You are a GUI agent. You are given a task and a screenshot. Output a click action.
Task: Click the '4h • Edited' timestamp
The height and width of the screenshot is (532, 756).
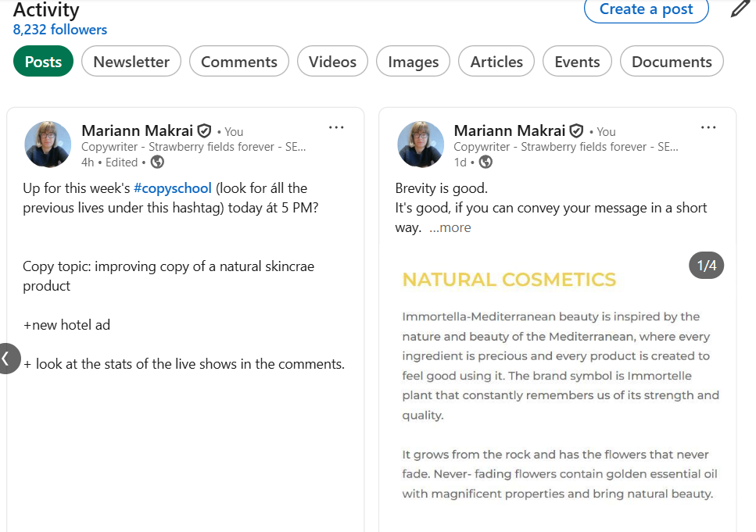coord(109,162)
